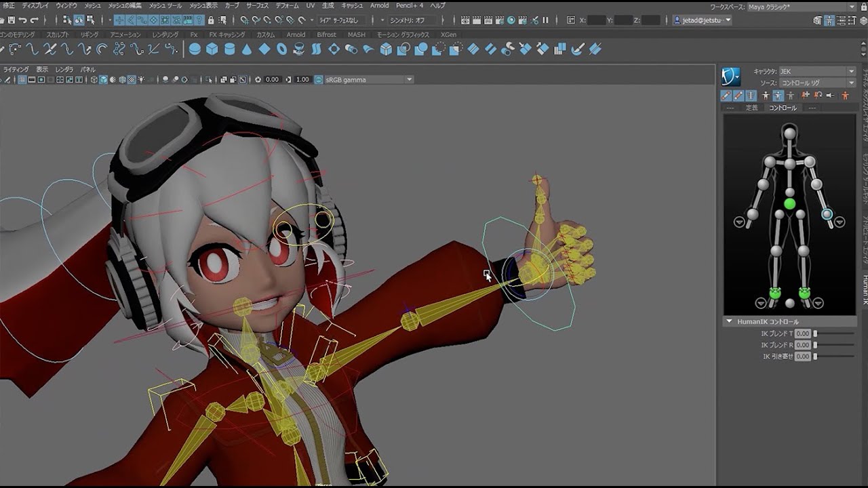Select the head effector on HumanIK figure
Viewport: 868px width, 488px height.
click(x=789, y=134)
